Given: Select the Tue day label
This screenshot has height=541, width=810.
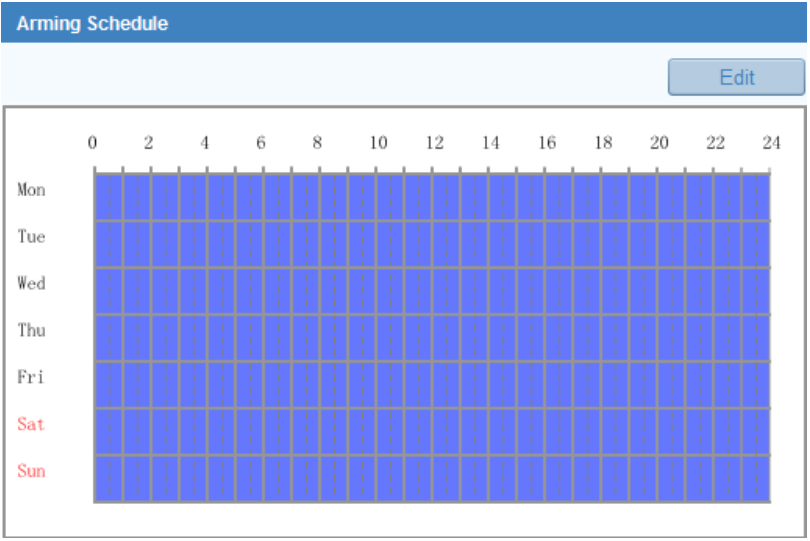Looking at the screenshot, I should pos(31,237).
